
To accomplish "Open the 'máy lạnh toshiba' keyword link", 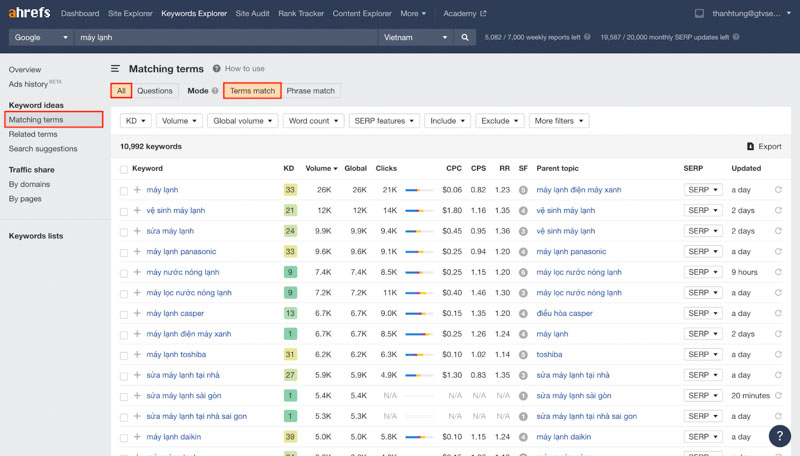I will click(176, 354).
